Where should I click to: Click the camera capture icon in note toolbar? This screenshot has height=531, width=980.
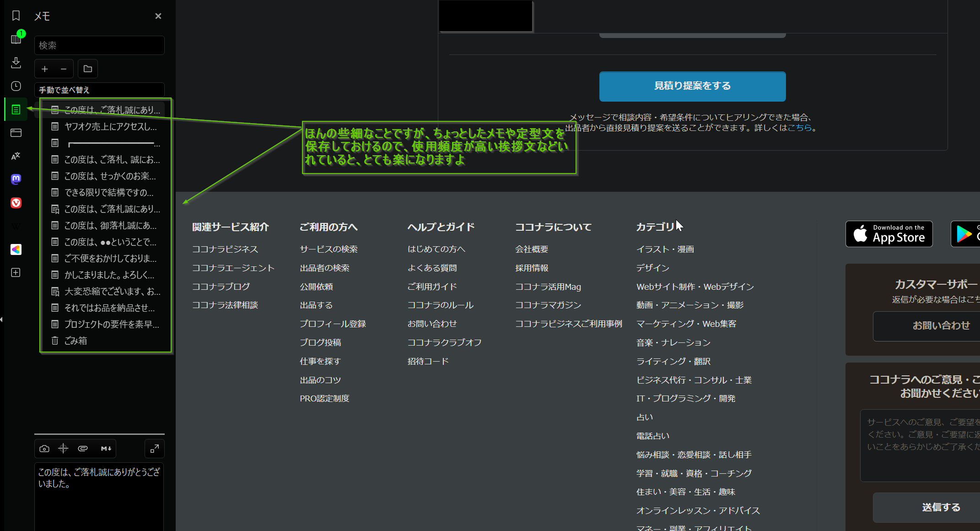[x=44, y=449]
